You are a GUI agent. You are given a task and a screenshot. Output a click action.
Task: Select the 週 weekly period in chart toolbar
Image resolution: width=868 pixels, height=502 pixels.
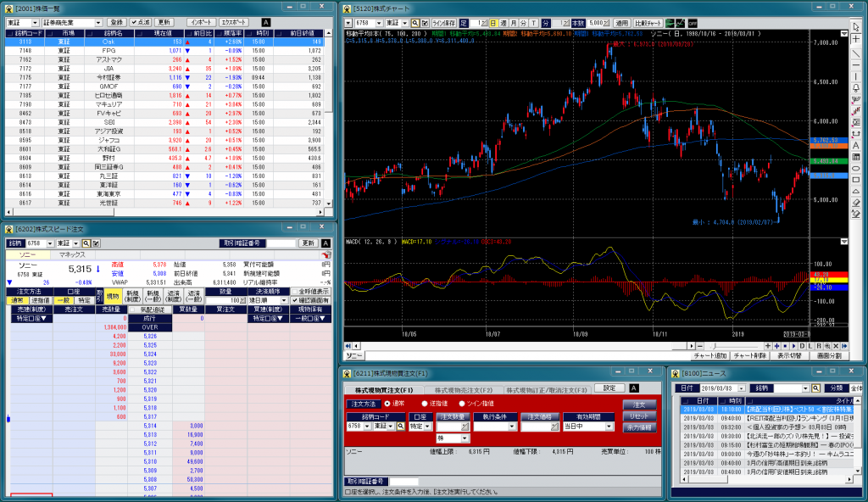point(504,23)
